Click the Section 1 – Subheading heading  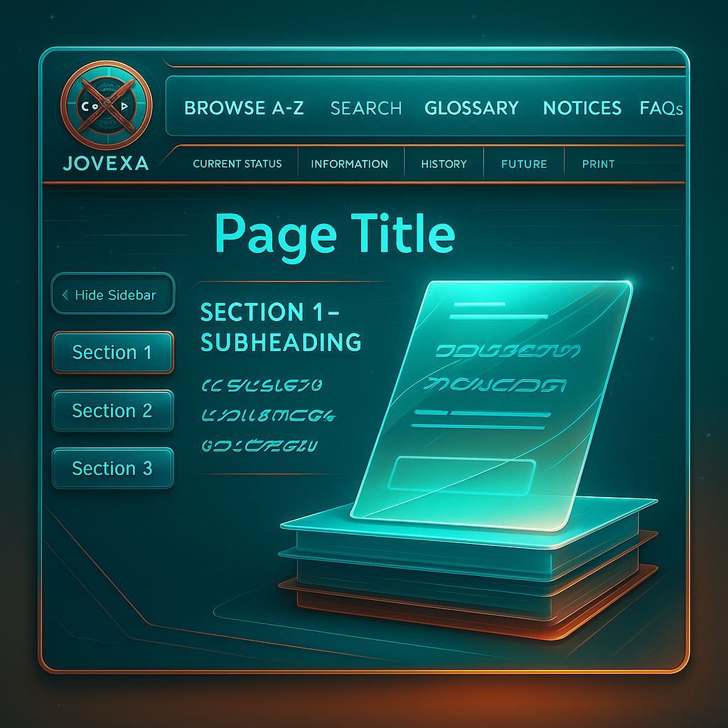tap(281, 327)
